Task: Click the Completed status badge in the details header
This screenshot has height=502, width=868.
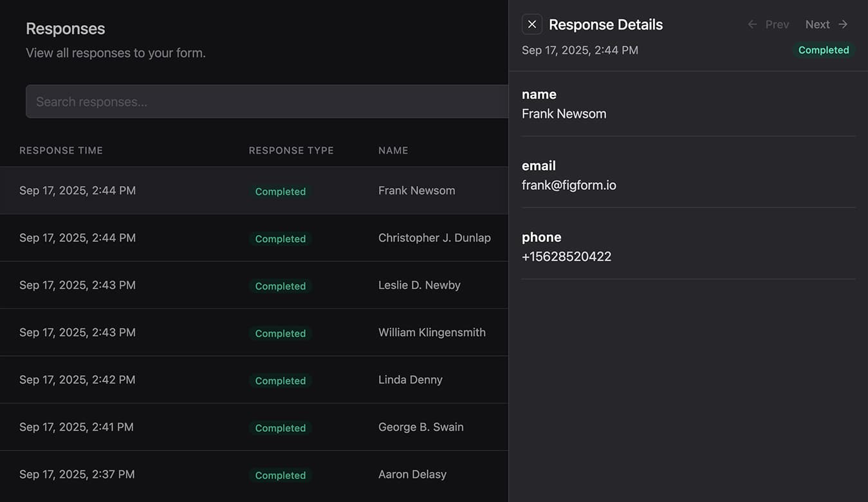Action: tap(824, 50)
